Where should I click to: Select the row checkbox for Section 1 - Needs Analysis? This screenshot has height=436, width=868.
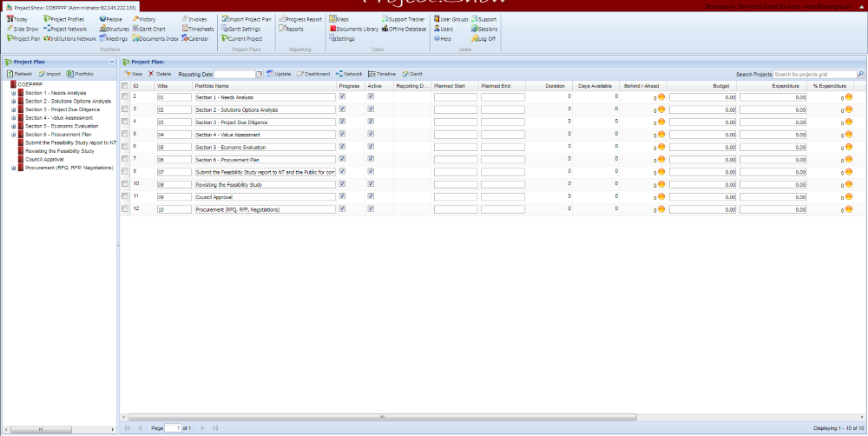click(124, 96)
